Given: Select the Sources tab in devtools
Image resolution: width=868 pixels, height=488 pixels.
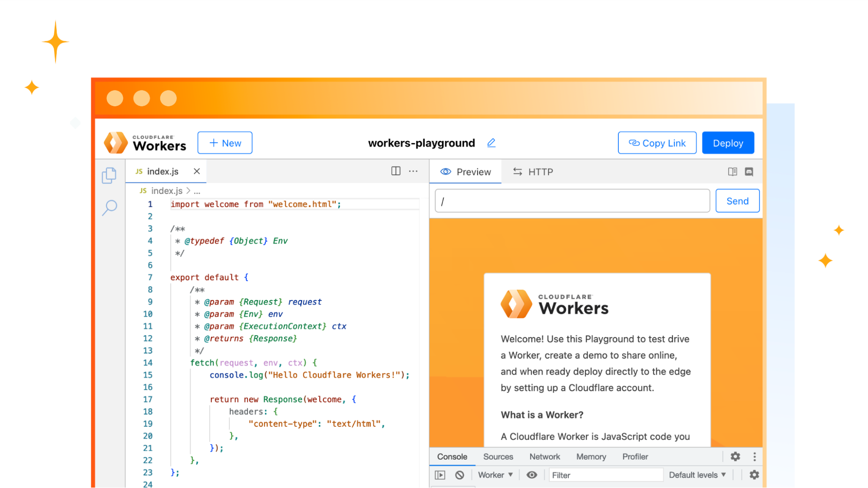Looking at the screenshot, I should (x=498, y=456).
